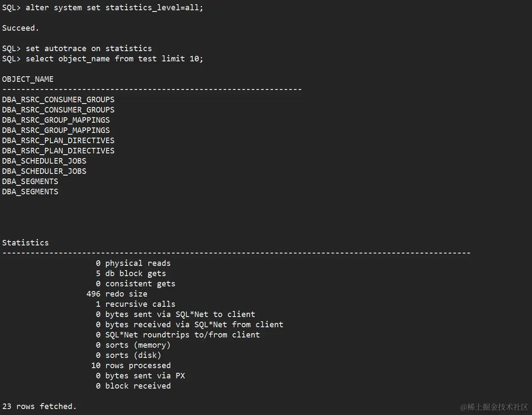Click the sorts (disk) statistic line
Viewport: 532px width, 415px height.
(133, 355)
